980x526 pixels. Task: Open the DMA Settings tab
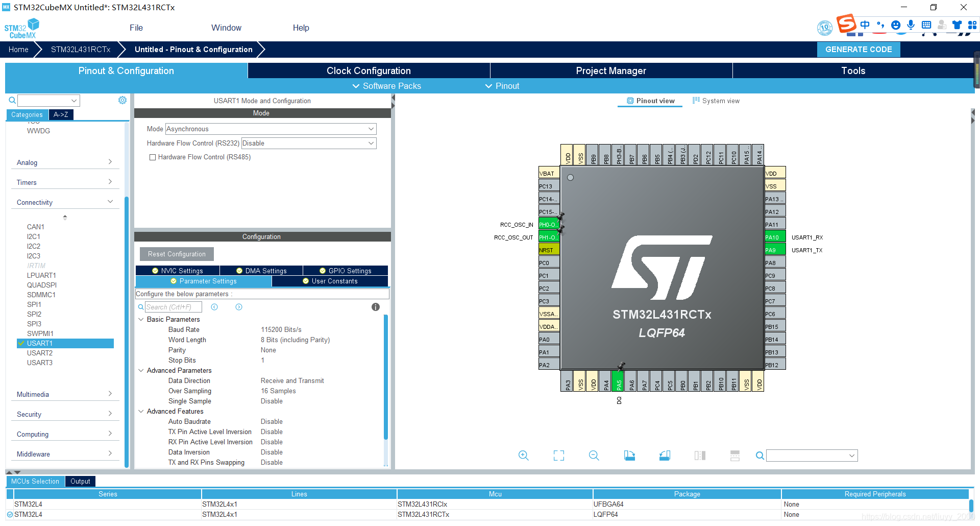pos(261,271)
